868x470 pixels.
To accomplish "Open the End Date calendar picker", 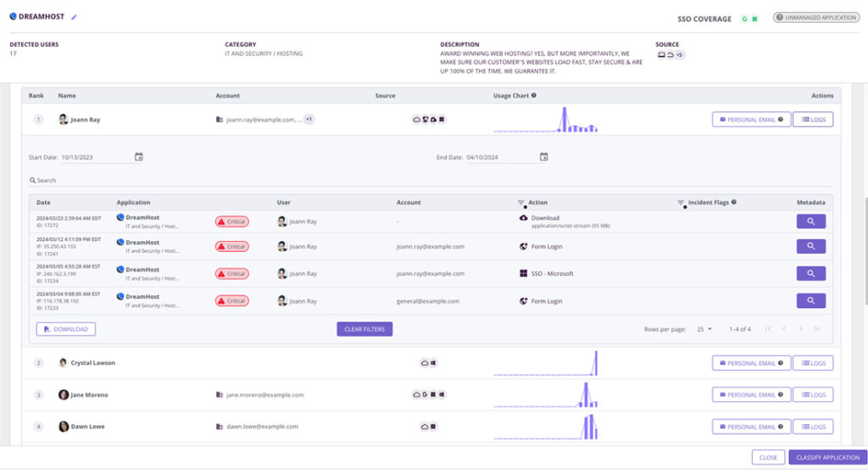I will point(543,157).
